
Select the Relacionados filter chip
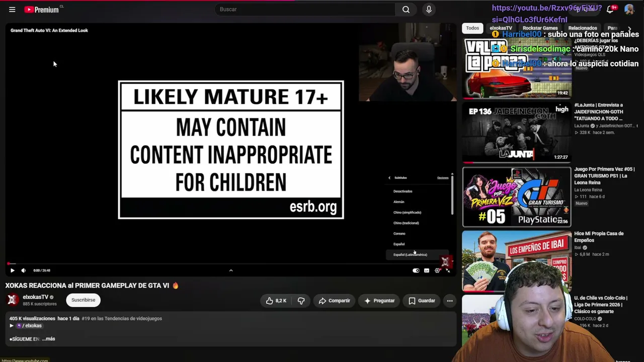(583, 28)
